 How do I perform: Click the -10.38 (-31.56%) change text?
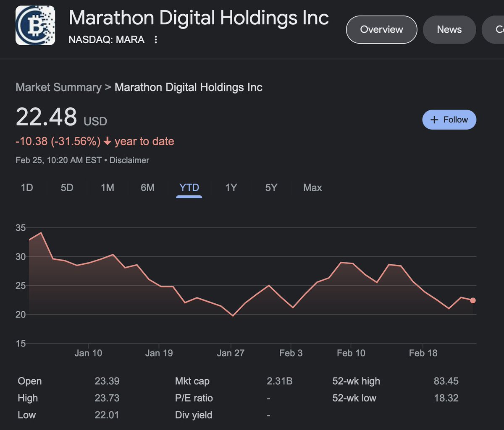(x=58, y=141)
